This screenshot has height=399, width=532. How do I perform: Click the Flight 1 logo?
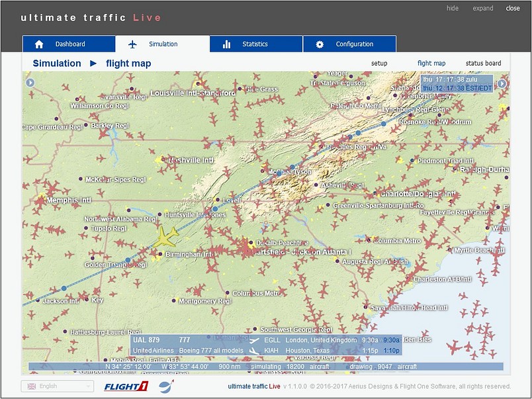[x=126, y=386]
